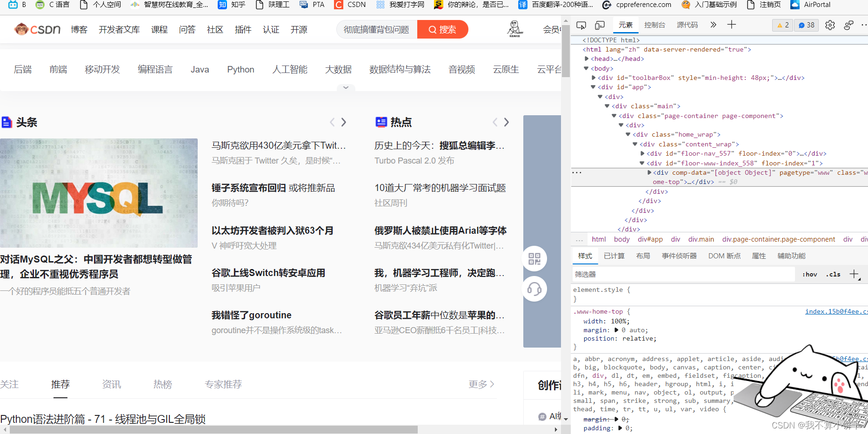Viewport: 868px width, 434px height.
Task: Select the DevTools inspect element picker icon
Action: tap(581, 25)
